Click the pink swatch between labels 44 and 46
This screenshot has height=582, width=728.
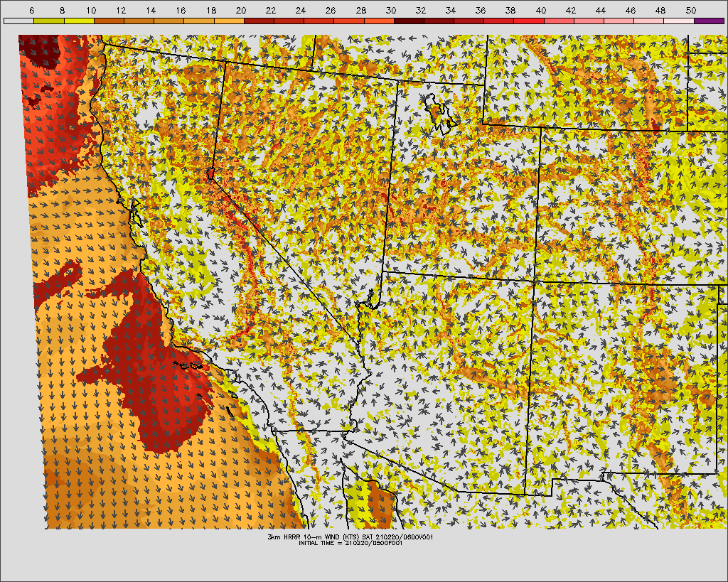point(619,21)
